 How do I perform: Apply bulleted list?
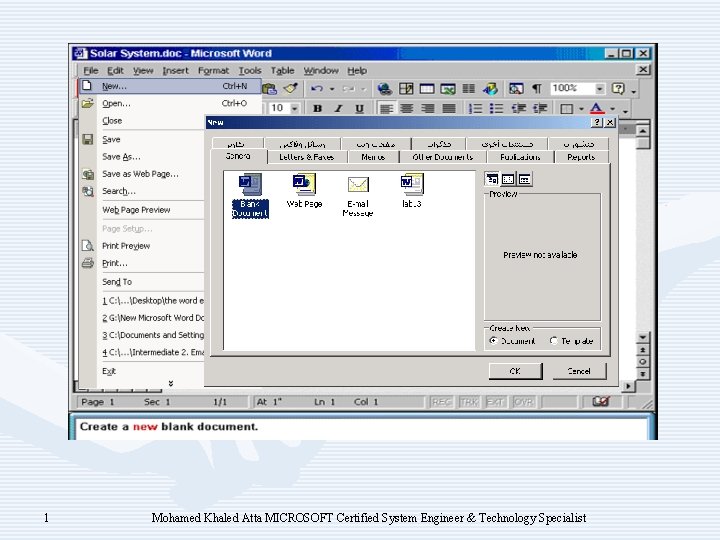pyautogui.click(x=496, y=108)
